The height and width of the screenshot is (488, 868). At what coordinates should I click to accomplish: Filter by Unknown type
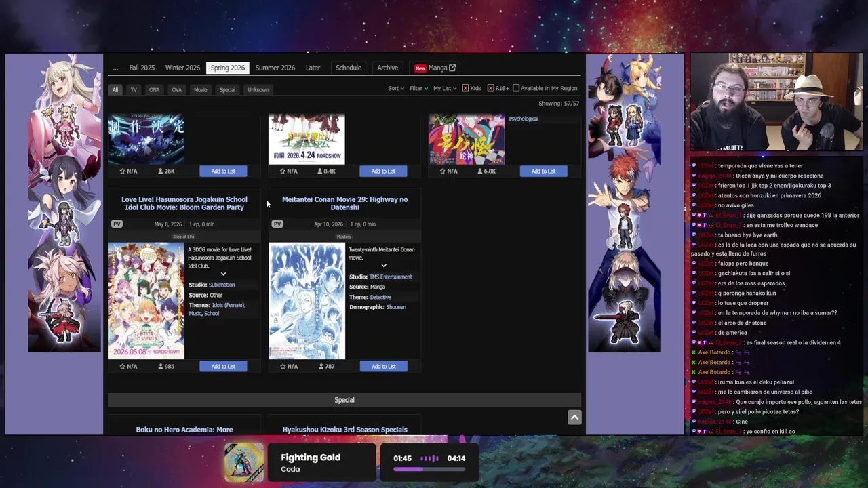[258, 89]
